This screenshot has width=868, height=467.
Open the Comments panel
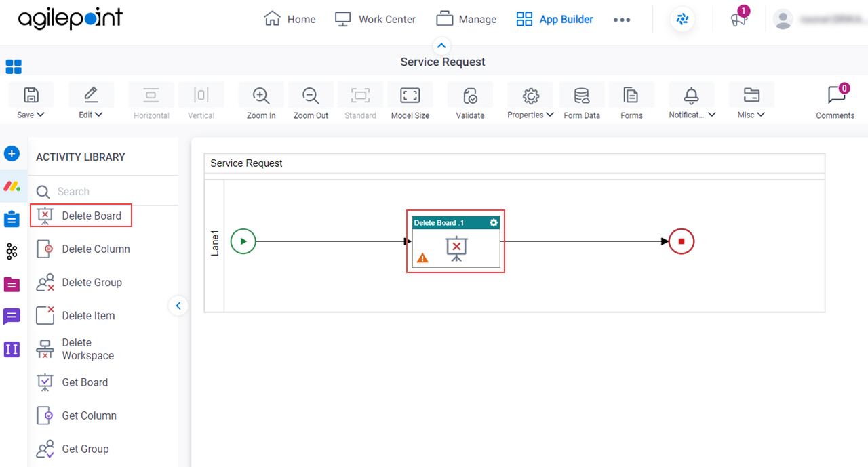click(835, 102)
